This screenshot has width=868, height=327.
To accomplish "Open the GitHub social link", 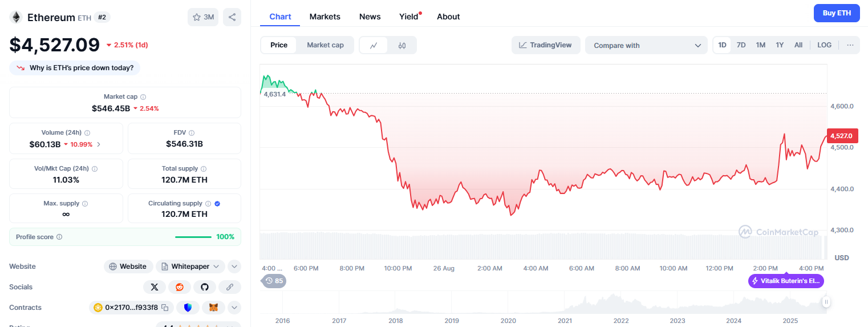I will pos(205,287).
